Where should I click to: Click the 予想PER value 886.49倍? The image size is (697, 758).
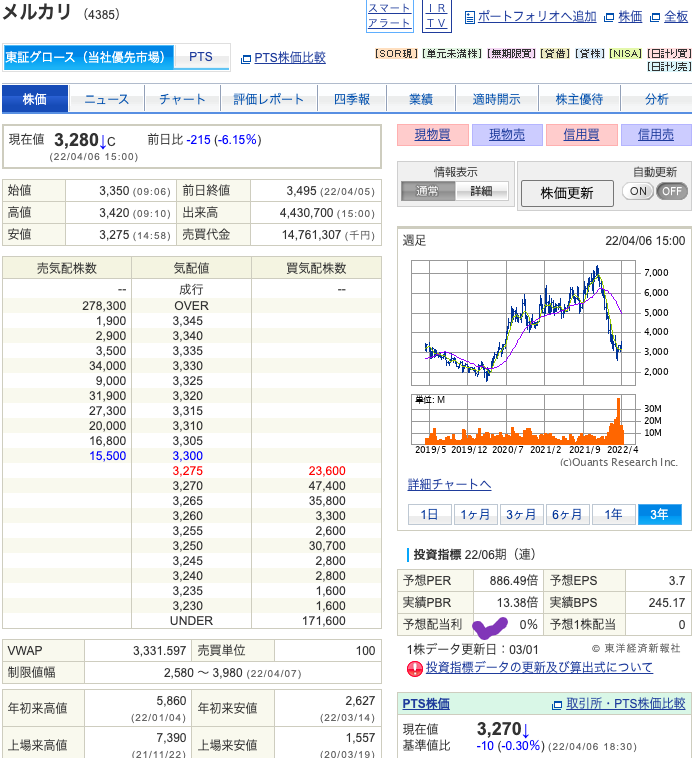pos(514,581)
